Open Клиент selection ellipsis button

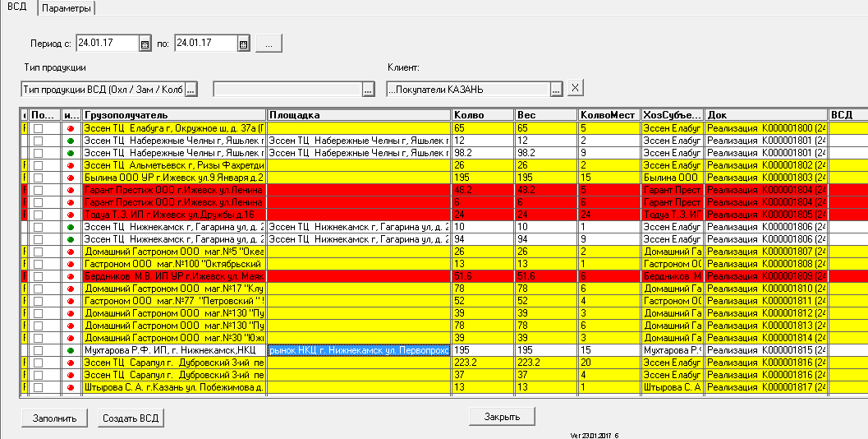pyautogui.click(x=556, y=90)
